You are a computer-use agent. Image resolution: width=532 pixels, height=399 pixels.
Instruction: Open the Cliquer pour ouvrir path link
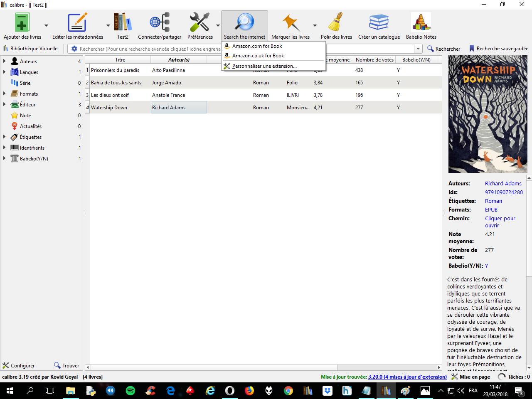point(500,222)
